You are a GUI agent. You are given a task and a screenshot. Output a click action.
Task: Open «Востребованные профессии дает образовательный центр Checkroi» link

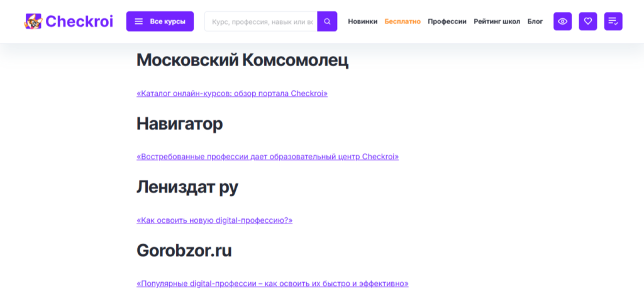coord(267,157)
